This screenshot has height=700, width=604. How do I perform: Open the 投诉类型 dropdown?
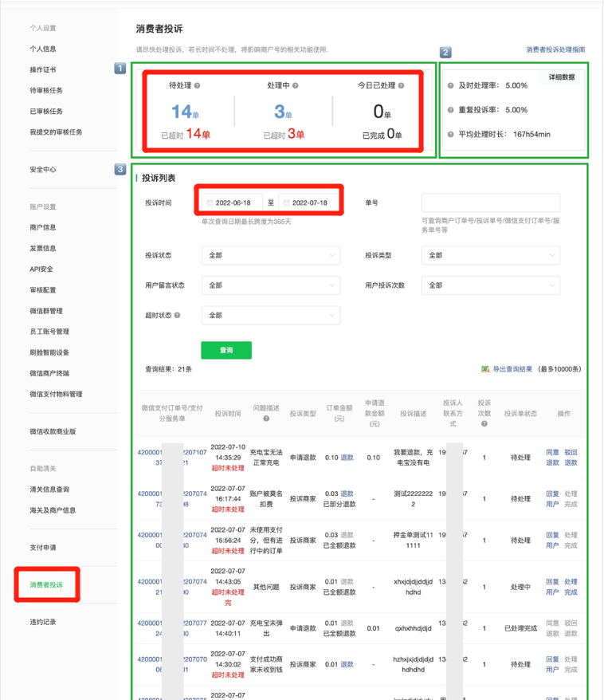pyautogui.click(x=491, y=255)
